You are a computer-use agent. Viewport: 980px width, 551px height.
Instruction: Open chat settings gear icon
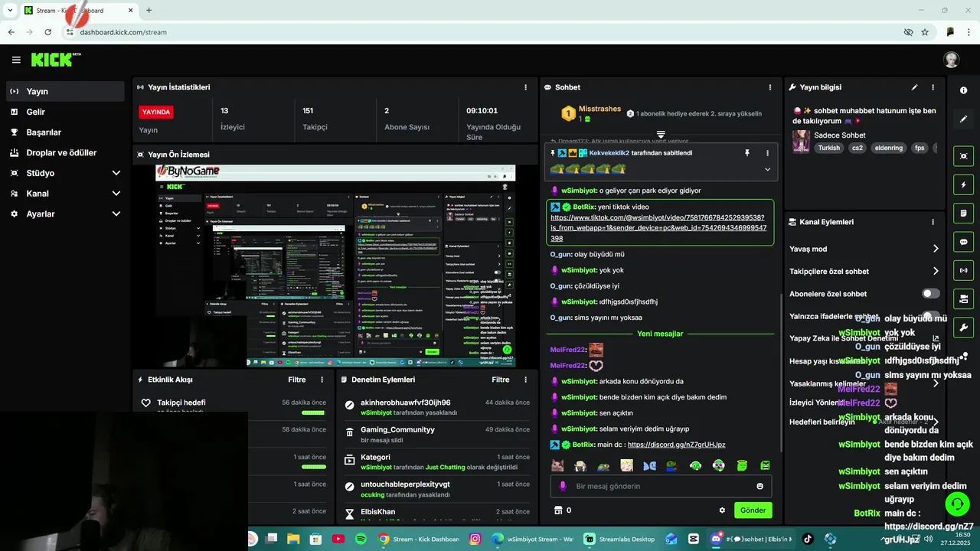pos(722,510)
